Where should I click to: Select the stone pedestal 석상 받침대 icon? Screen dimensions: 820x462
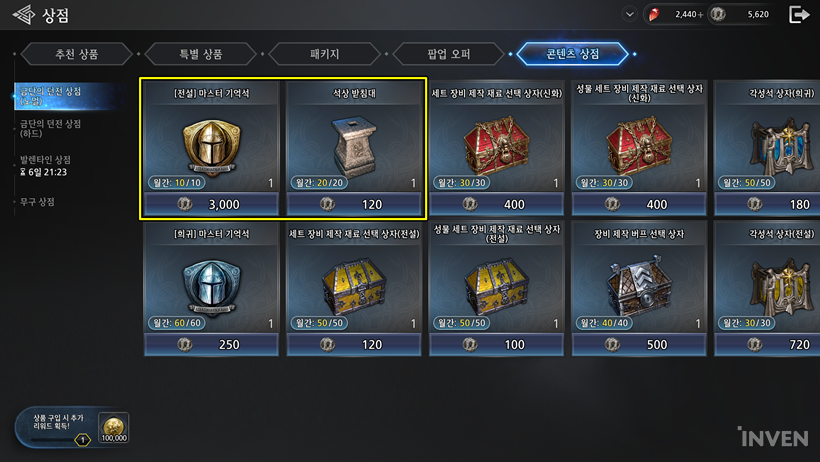pyautogui.click(x=354, y=147)
